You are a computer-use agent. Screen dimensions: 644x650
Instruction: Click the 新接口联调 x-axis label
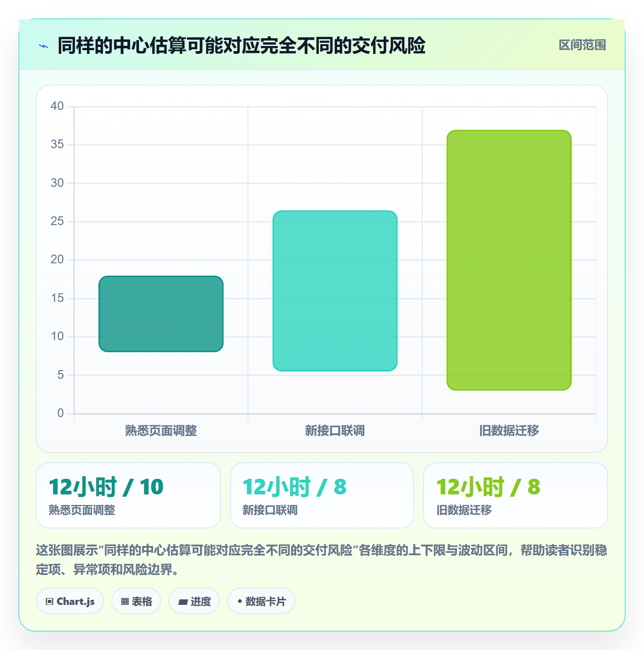(x=335, y=431)
